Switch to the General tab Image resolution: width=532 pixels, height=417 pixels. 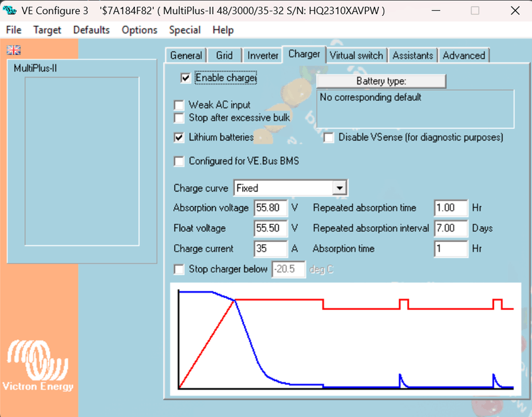tap(186, 55)
